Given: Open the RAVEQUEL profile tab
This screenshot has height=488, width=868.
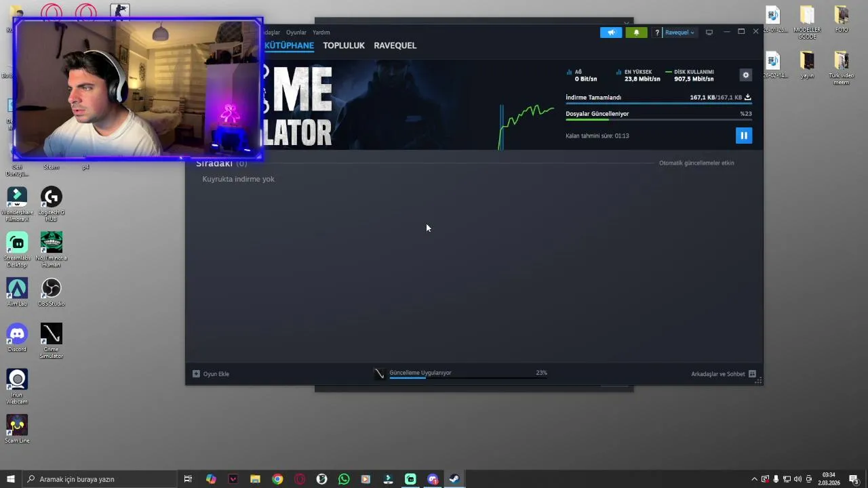Looking at the screenshot, I should point(395,45).
